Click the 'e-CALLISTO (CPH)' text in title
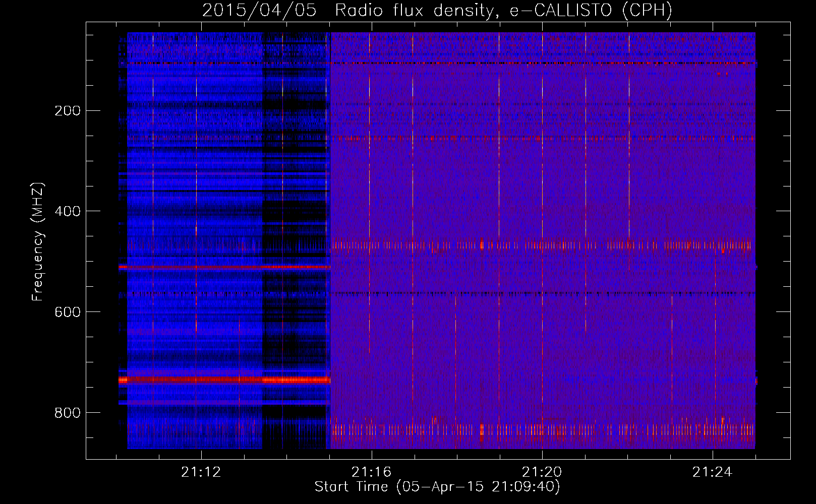The image size is (816, 504). click(x=591, y=10)
